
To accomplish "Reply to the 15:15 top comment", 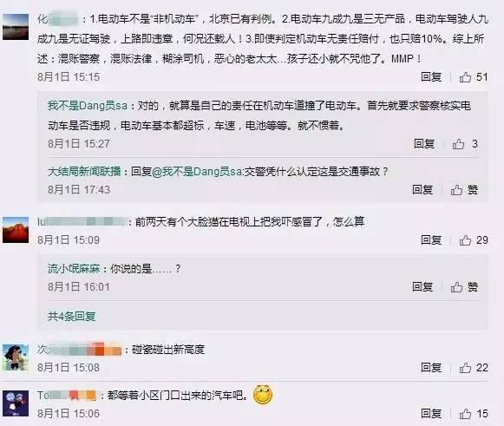I will coord(431,77).
